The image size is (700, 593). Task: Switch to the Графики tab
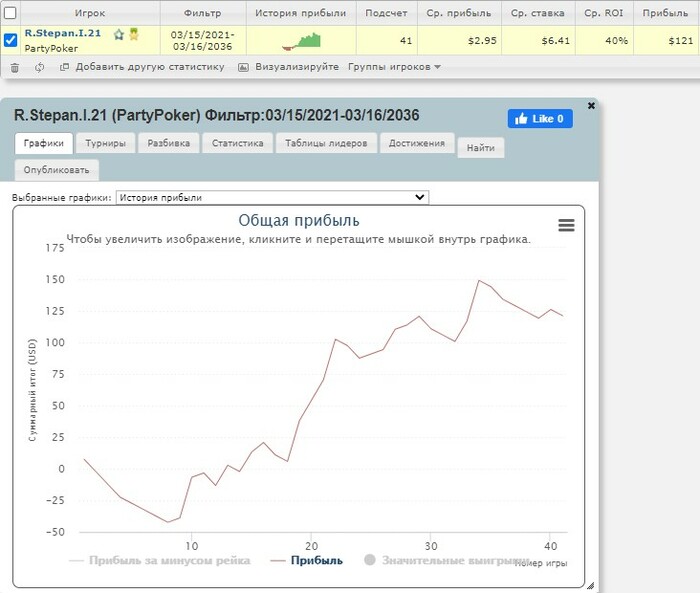44,143
